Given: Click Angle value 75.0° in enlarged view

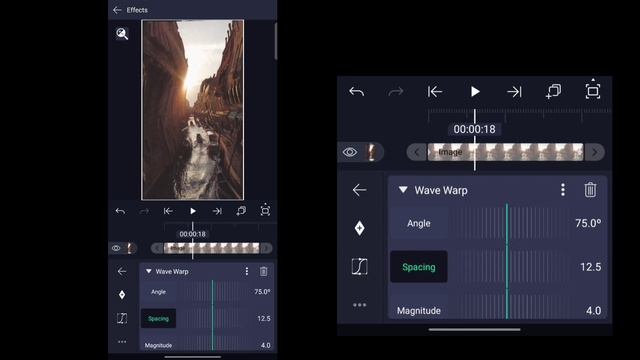Looking at the screenshot, I should [588, 223].
